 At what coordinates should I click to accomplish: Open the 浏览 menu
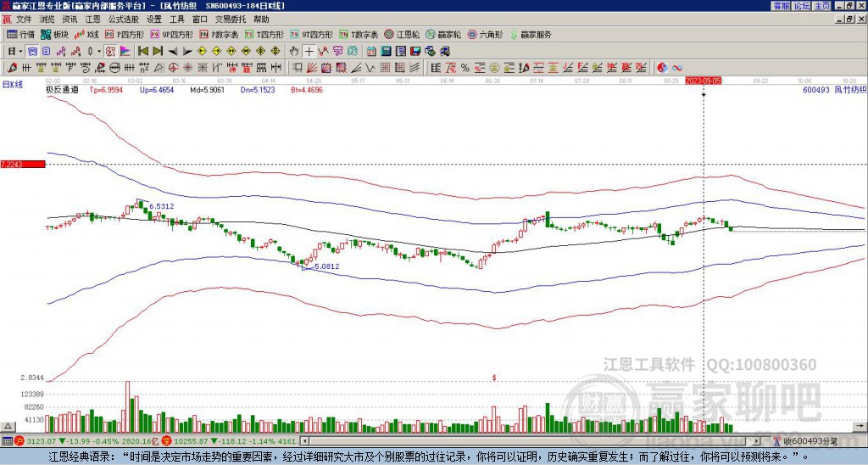(47, 20)
